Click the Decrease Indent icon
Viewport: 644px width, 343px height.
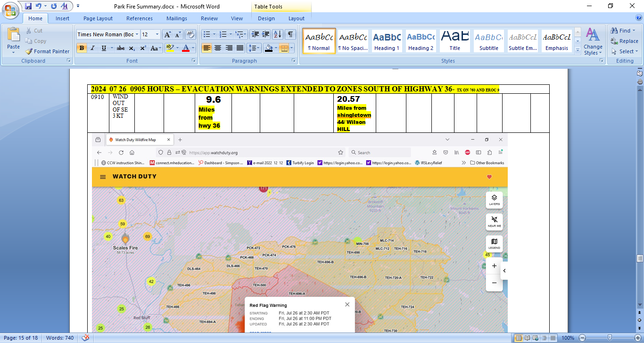[x=255, y=34]
